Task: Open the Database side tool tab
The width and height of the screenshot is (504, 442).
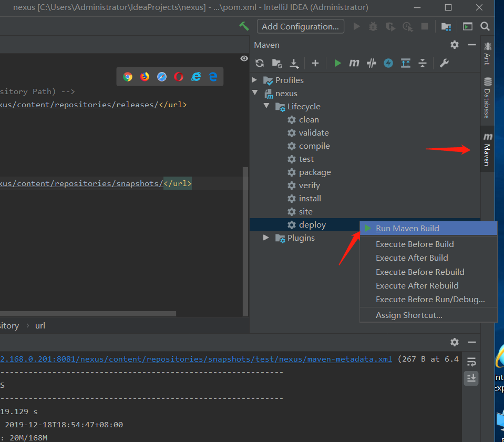Action: (x=487, y=98)
